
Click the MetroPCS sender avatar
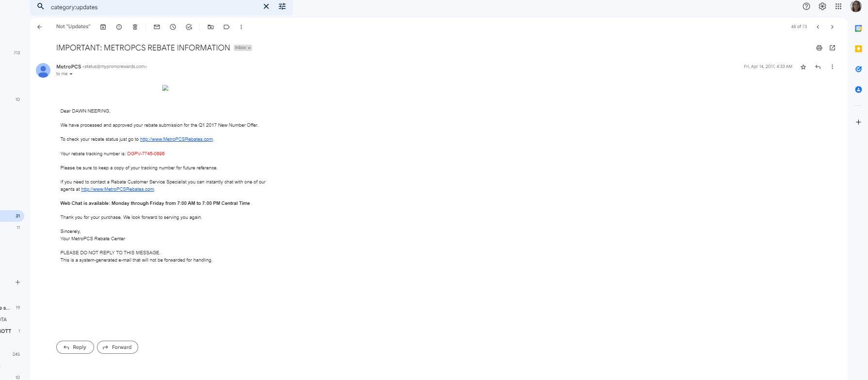(43, 70)
